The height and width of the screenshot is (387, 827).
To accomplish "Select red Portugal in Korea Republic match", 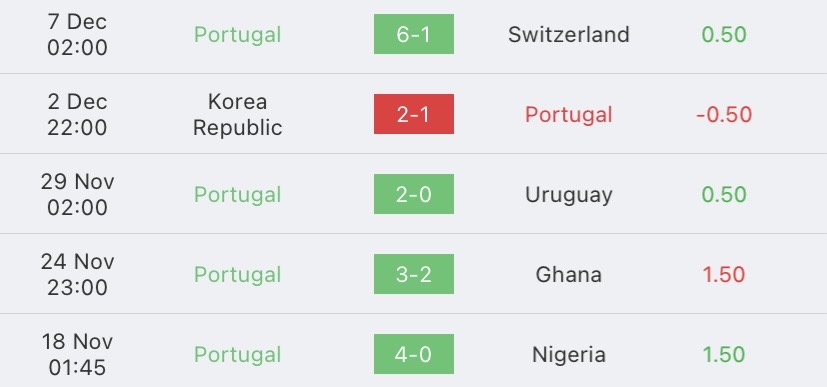I will tap(569, 115).
